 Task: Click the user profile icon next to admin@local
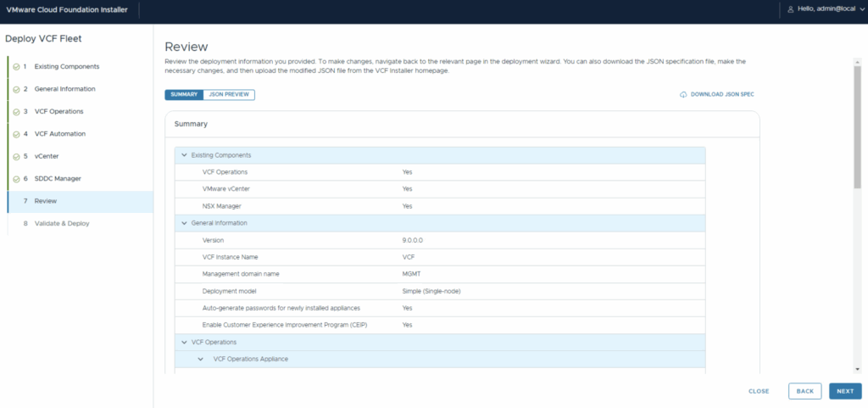790,8
